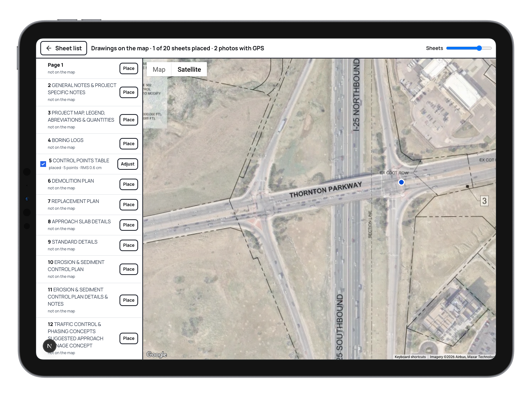Click the round N badge icon
Image resolution: width=532 pixels, height=398 pixels.
50,346
